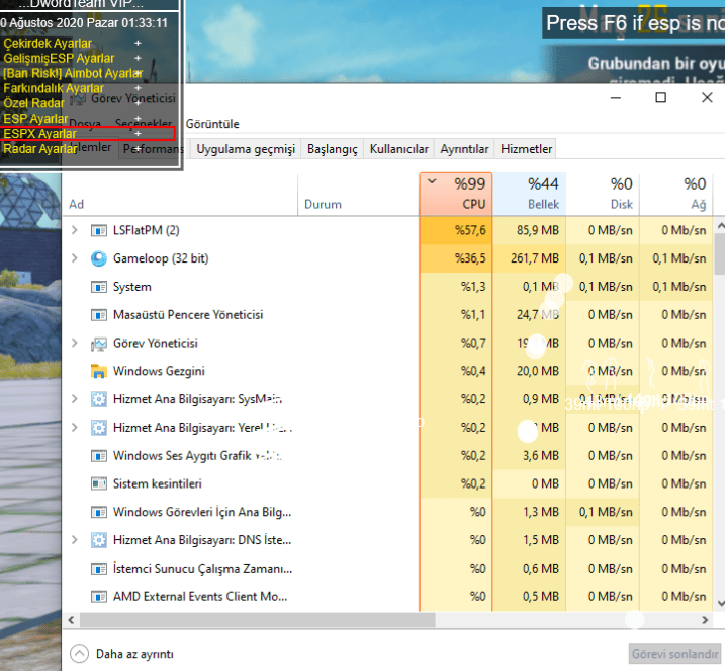This screenshot has height=671, width=725.
Task: Click the AMD External Events Client icon
Action: [x=98, y=597]
